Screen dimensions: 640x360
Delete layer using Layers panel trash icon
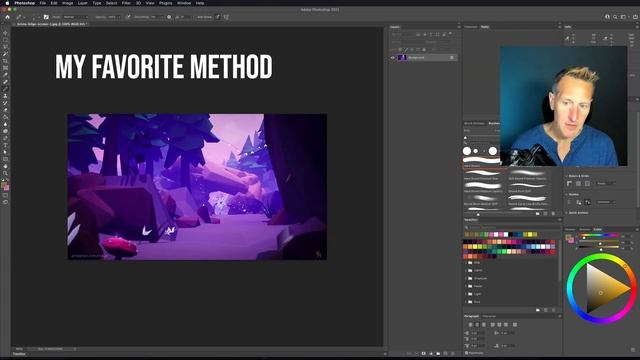[x=453, y=353]
